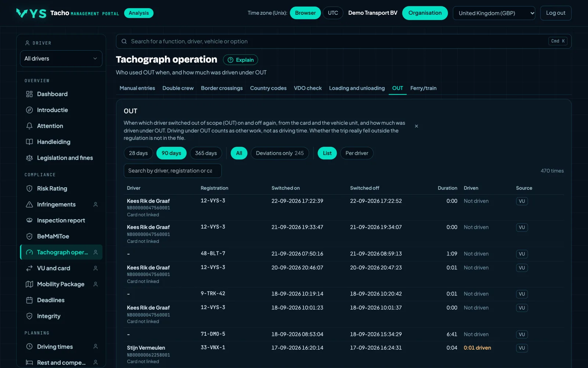Click the Mobility Package map icon
The height and width of the screenshot is (368, 588).
pyautogui.click(x=29, y=284)
